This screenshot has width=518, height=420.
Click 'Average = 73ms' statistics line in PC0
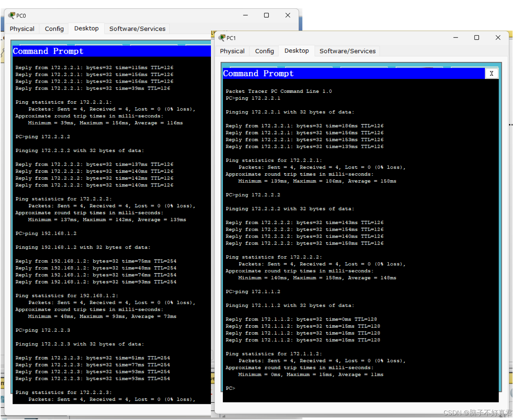102,317
